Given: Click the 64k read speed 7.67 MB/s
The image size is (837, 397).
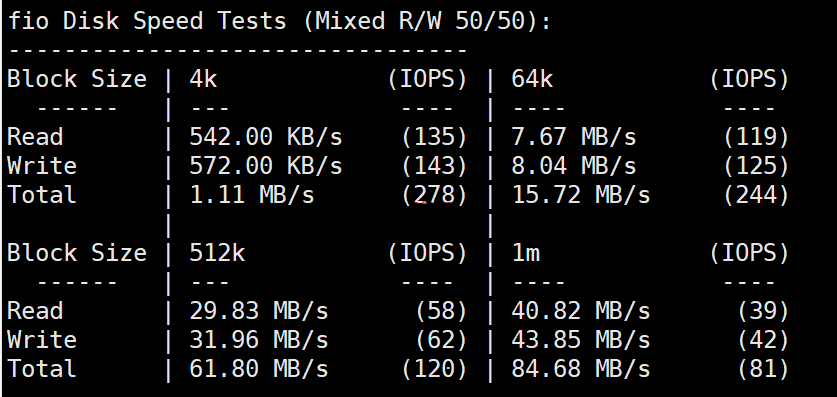Looking at the screenshot, I should pyautogui.click(x=574, y=137).
